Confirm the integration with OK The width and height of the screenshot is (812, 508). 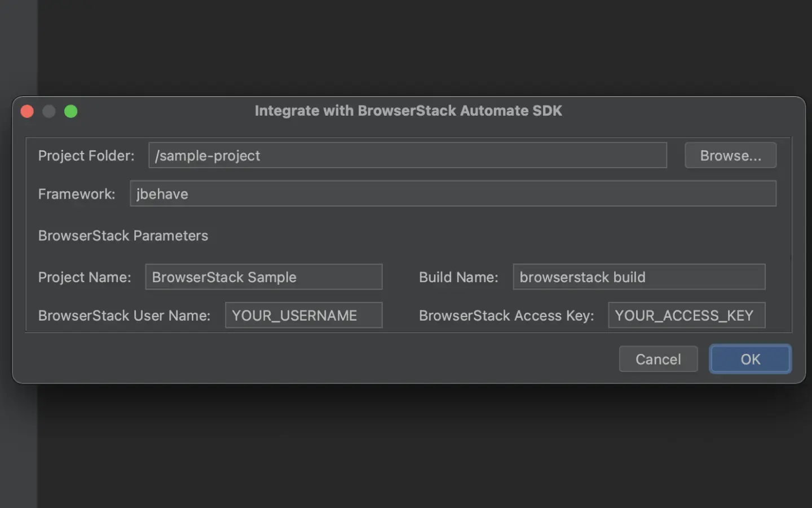click(x=750, y=359)
